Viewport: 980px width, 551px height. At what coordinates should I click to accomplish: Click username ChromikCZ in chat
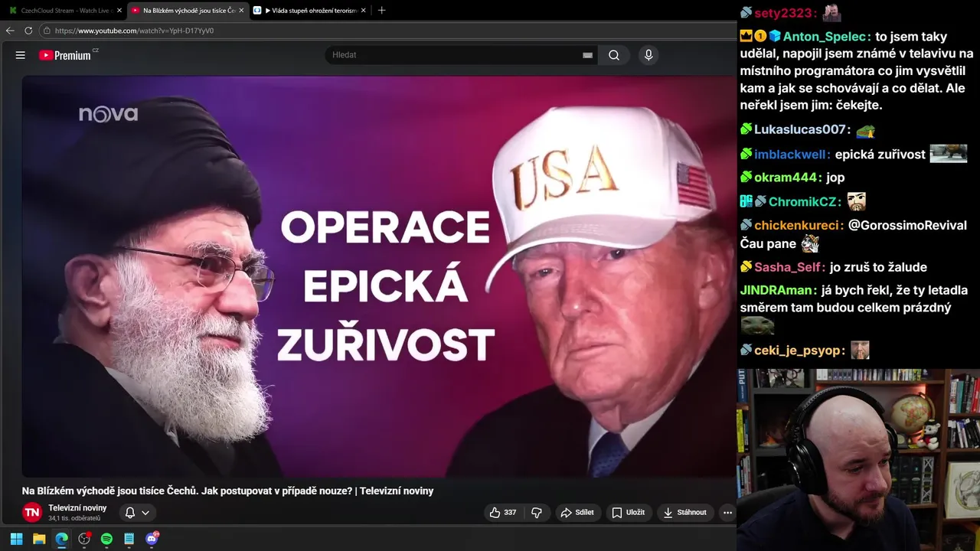[x=802, y=202]
